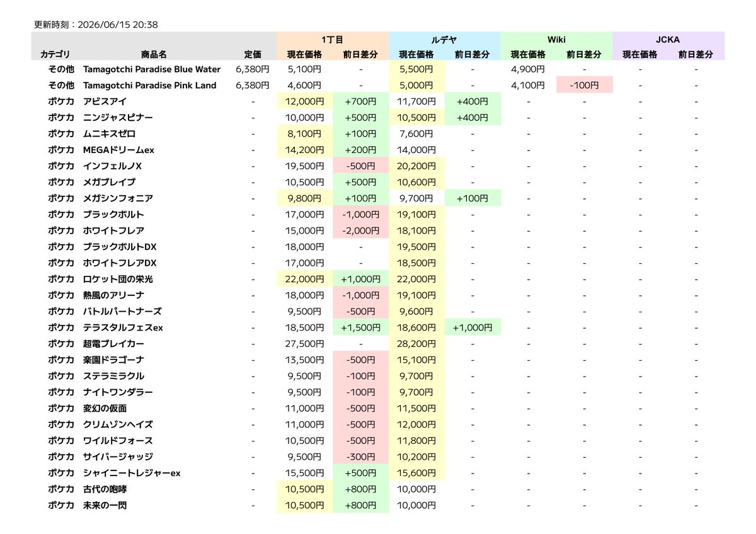Click the 商品名 column header
The width and height of the screenshot is (756, 534).
click(x=154, y=55)
